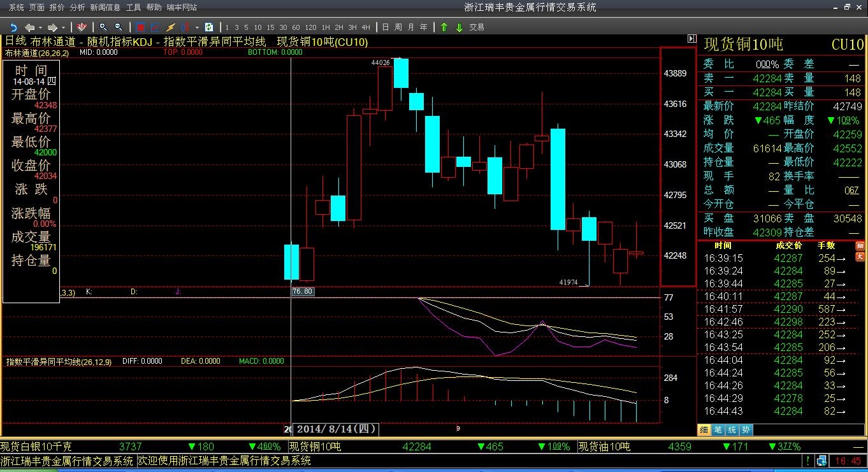Click the solid red square toolbar icon
Image resolution: width=868 pixels, height=472 pixels.
coord(140,27)
